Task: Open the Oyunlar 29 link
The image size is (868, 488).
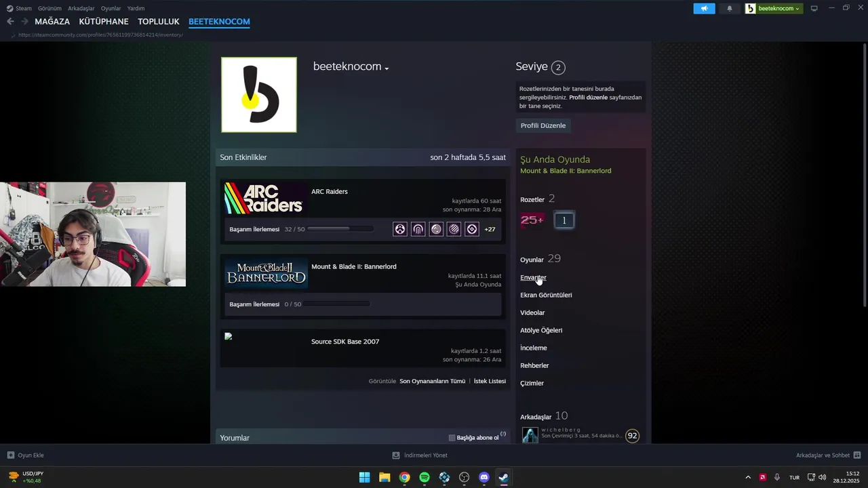Action: (540, 259)
